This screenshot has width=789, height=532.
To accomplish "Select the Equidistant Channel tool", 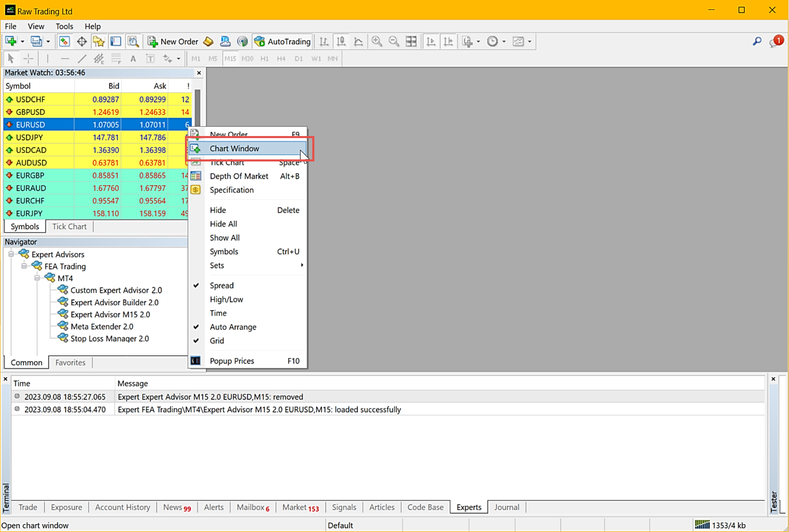I will point(99,58).
